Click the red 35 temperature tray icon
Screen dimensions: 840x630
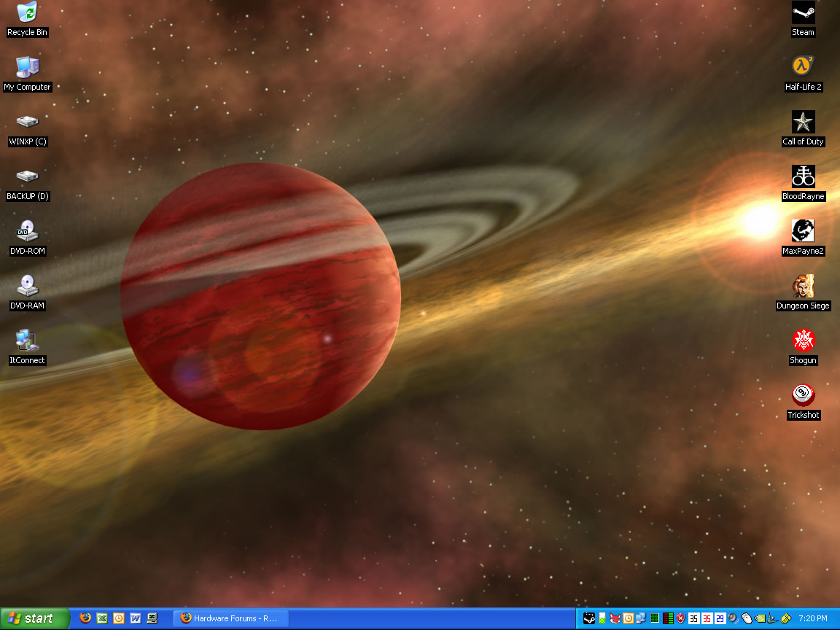point(707,619)
